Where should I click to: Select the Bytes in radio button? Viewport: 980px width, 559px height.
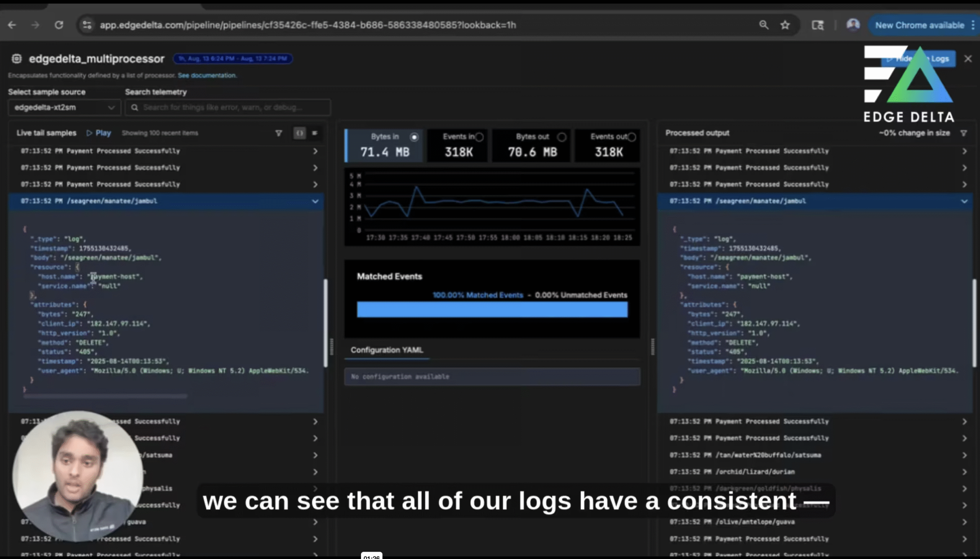click(x=414, y=137)
